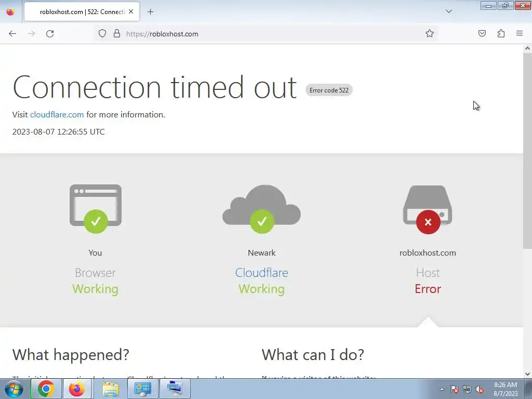The image size is (532, 399).
Task: Click the Cloudflare cloud status icon
Action: tap(262, 209)
